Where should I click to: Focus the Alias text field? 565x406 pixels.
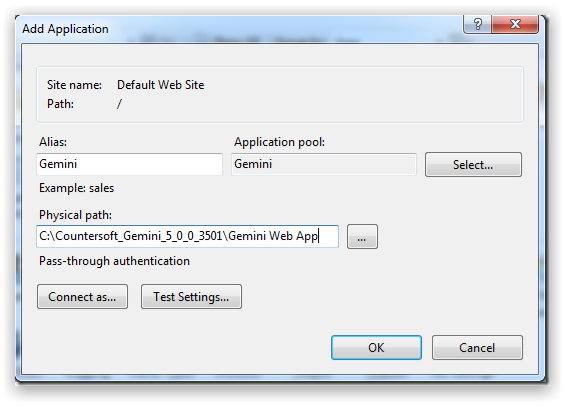point(129,164)
